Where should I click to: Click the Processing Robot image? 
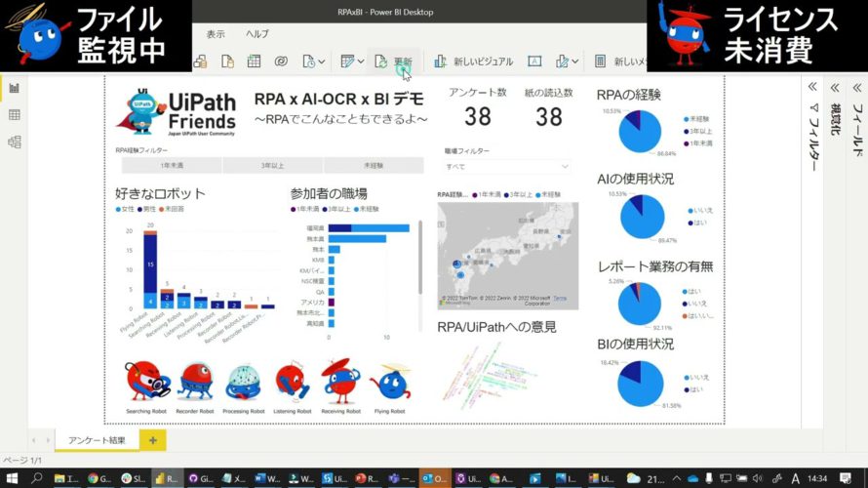tap(243, 383)
